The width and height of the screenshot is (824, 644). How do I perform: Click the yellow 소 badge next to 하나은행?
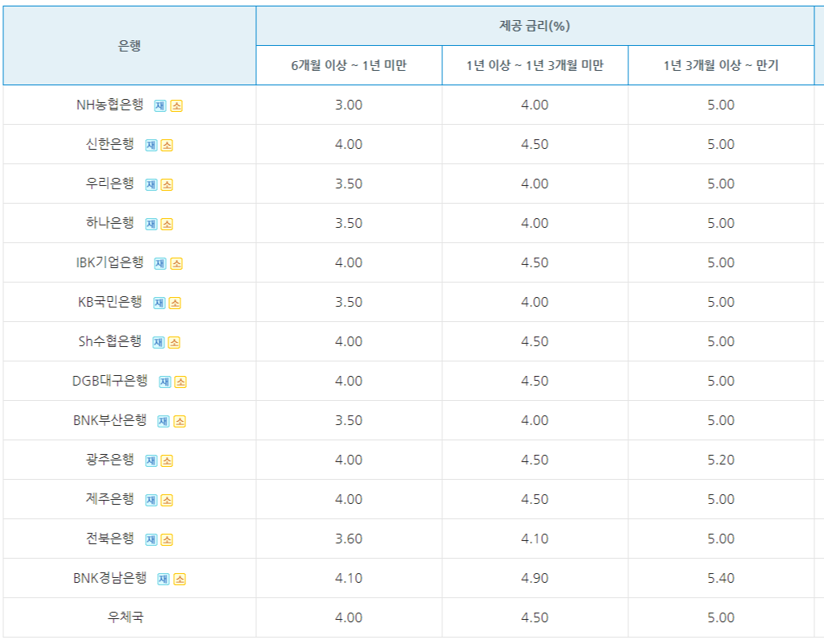[167, 224]
